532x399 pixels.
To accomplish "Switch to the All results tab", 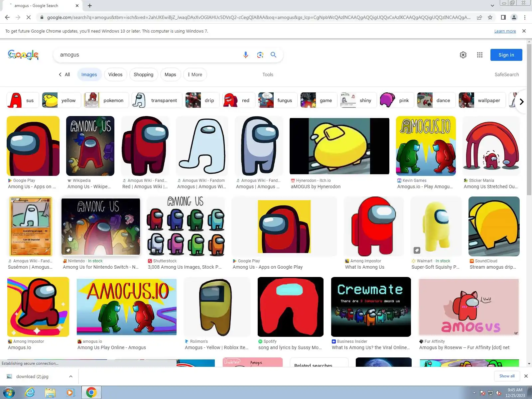I will (x=65, y=74).
